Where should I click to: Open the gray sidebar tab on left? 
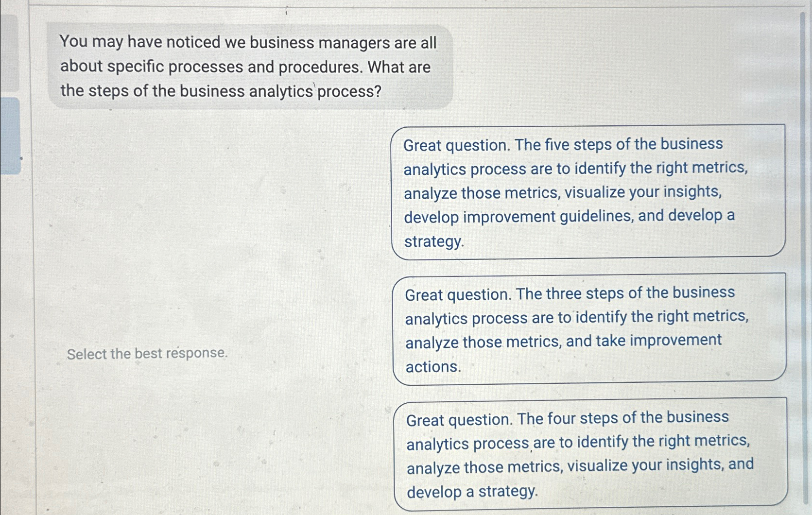(x=9, y=52)
